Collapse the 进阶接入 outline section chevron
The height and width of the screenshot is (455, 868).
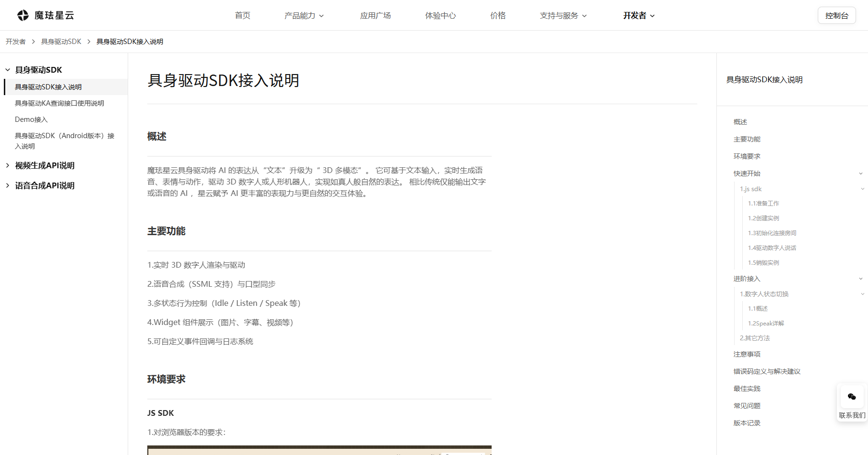click(x=861, y=279)
